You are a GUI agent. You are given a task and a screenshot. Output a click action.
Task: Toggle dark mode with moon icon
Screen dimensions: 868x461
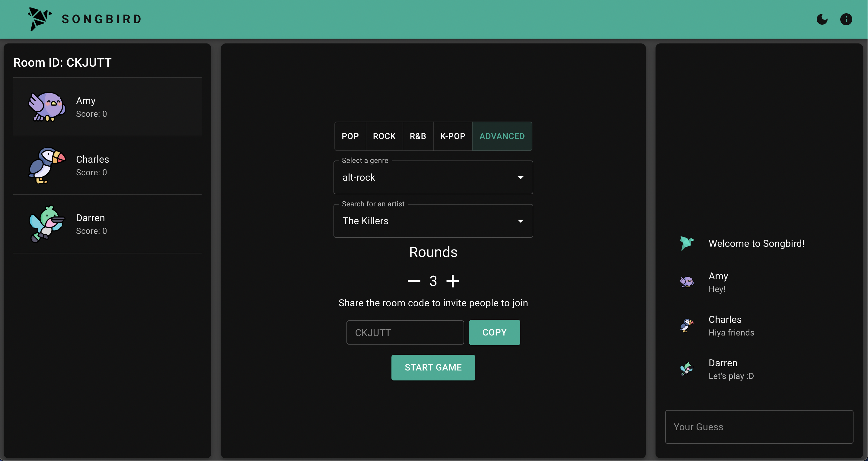point(822,20)
